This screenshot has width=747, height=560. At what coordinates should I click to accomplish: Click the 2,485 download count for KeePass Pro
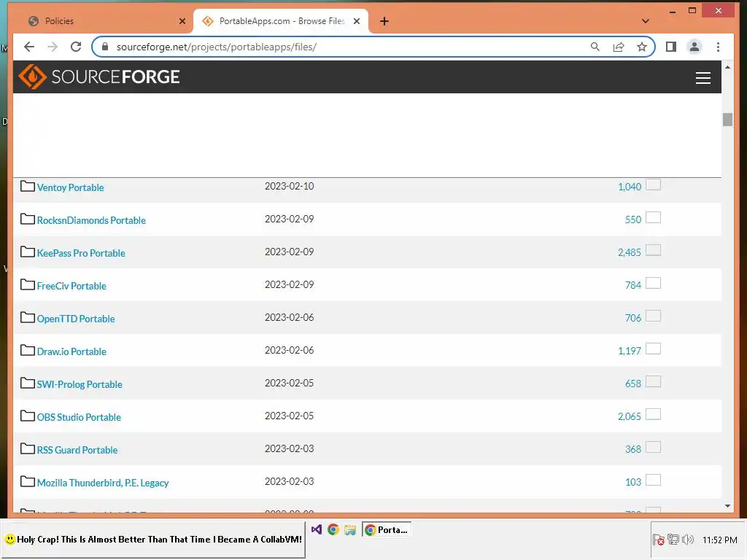point(630,252)
